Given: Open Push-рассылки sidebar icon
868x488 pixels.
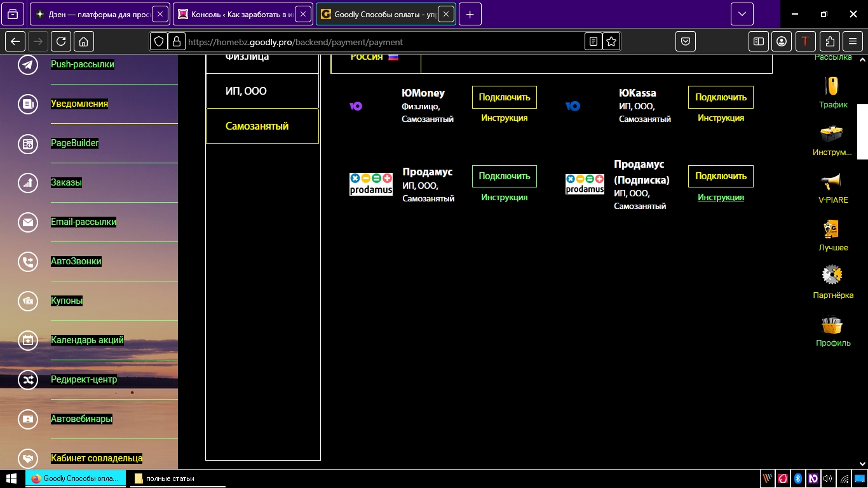Looking at the screenshot, I should click(x=28, y=64).
